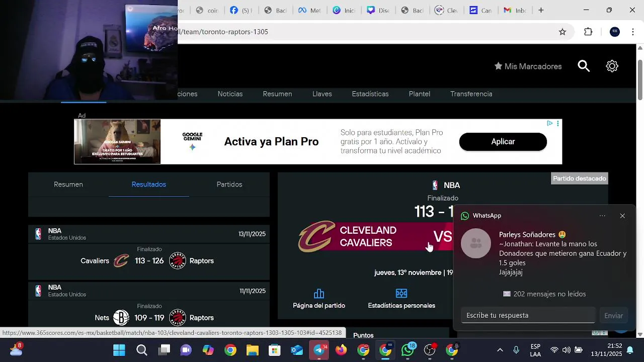This screenshot has height=362, width=644.
Task: Go to the Noticias section
Action: click(230, 94)
